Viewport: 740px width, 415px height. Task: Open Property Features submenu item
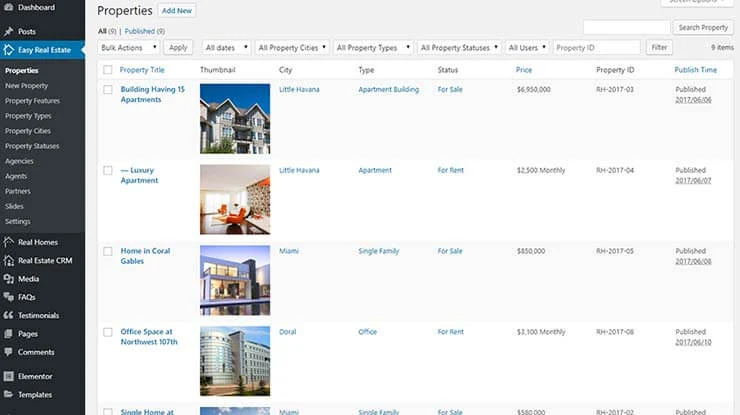[x=33, y=101]
